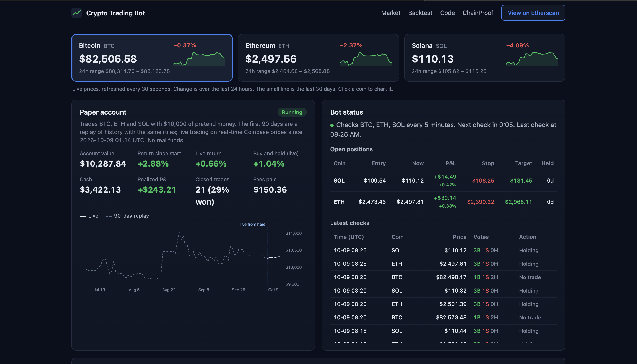Click the Action column header

click(x=527, y=237)
